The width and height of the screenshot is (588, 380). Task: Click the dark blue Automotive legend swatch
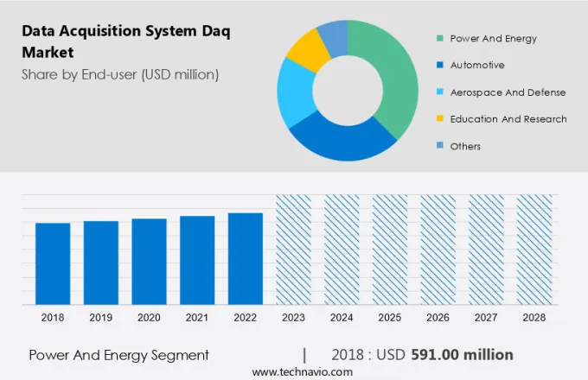pyautogui.click(x=441, y=66)
